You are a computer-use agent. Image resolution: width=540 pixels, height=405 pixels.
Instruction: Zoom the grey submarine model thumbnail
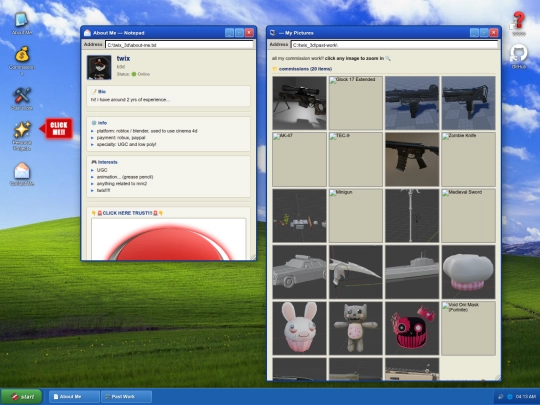click(412, 272)
